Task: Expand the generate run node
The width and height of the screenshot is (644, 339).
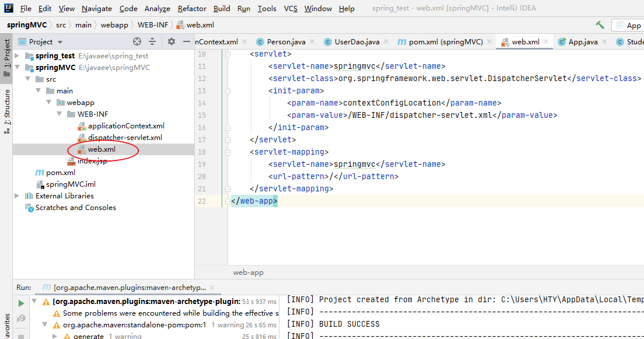Action: [55, 335]
